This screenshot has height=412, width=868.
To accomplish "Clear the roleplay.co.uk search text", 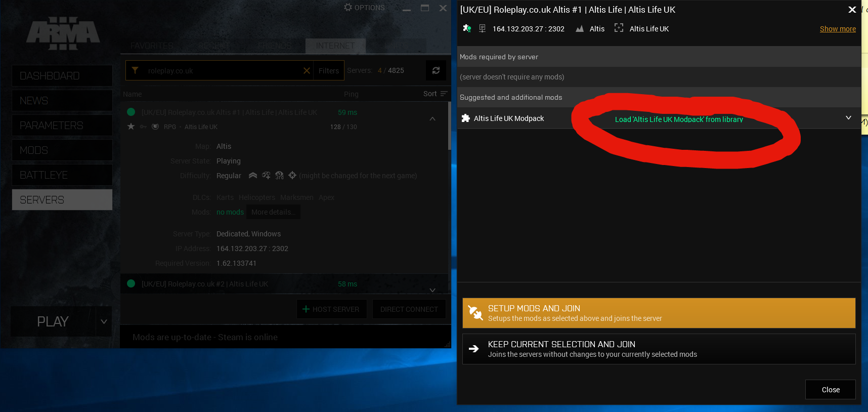I will point(307,70).
